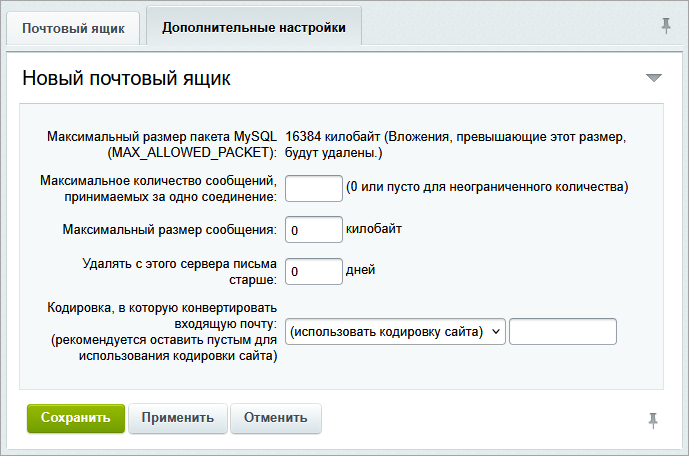Focus the delete letters older than days field
The image size is (689, 456).
click(313, 271)
